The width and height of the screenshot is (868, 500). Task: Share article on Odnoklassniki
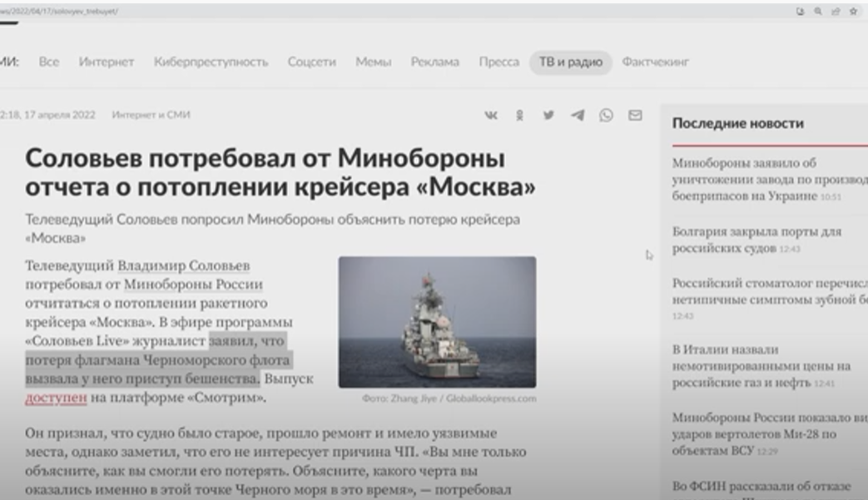tap(519, 116)
